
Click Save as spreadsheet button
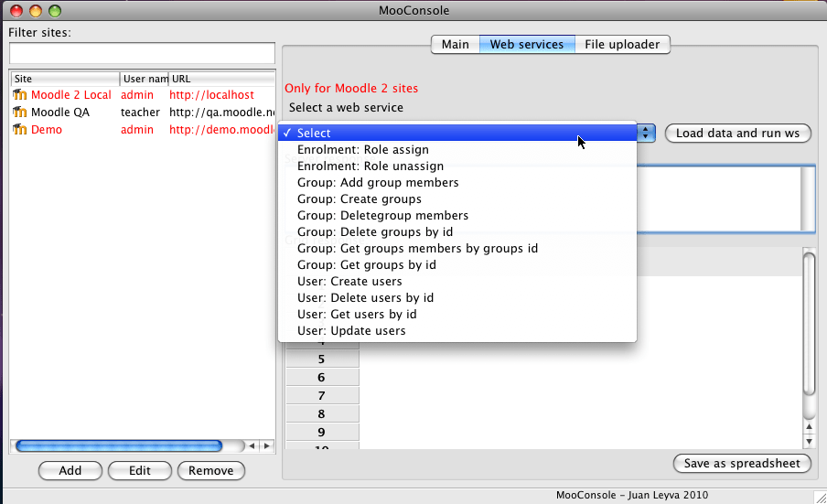742,464
